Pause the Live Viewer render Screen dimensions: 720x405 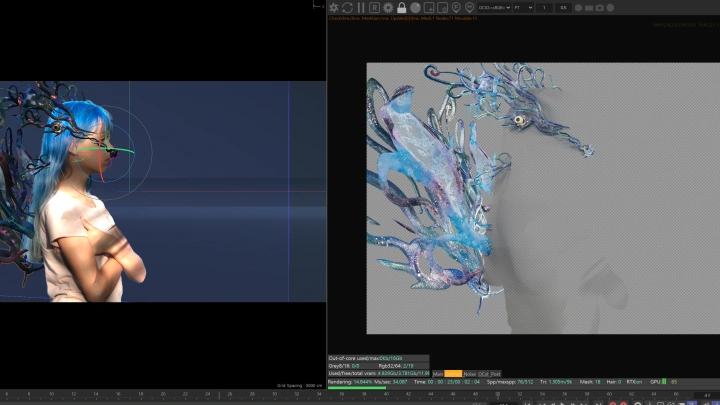[361, 7]
